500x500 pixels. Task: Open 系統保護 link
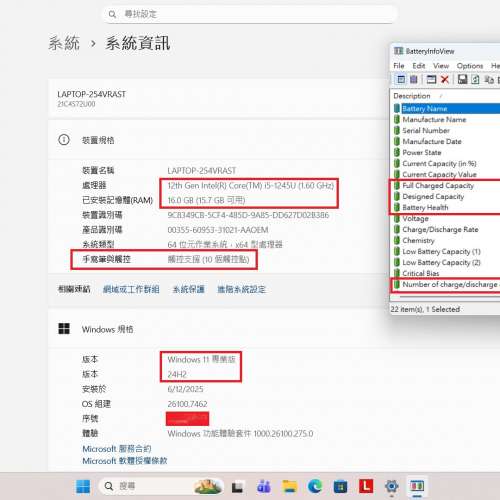point(188,290)
